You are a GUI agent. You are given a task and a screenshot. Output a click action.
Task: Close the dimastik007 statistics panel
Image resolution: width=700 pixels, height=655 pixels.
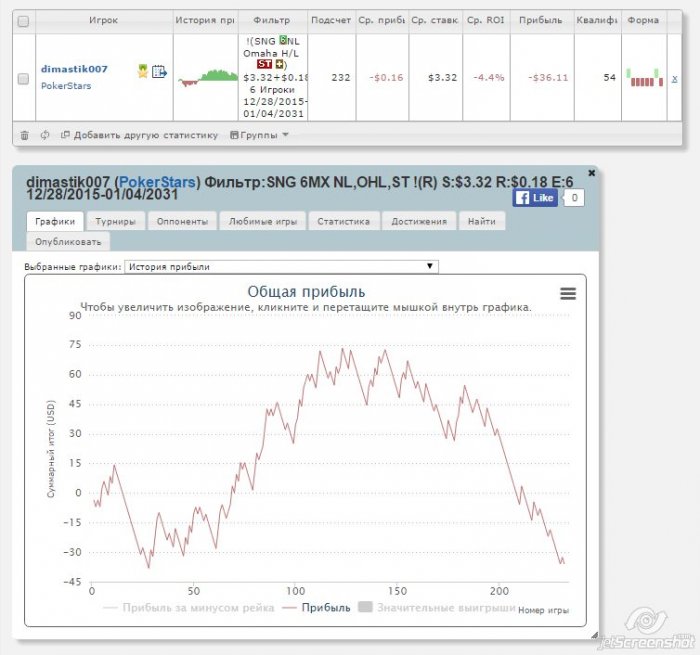point(592,173)
